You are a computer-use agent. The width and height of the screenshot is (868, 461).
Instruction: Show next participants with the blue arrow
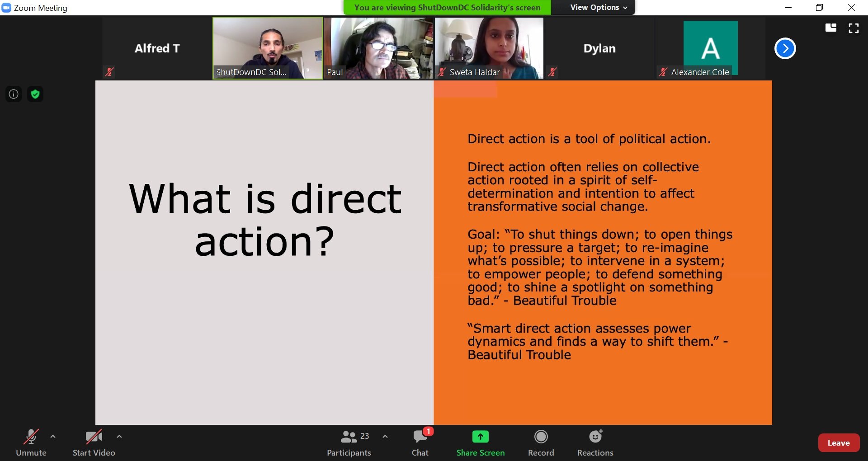point(785,48)
